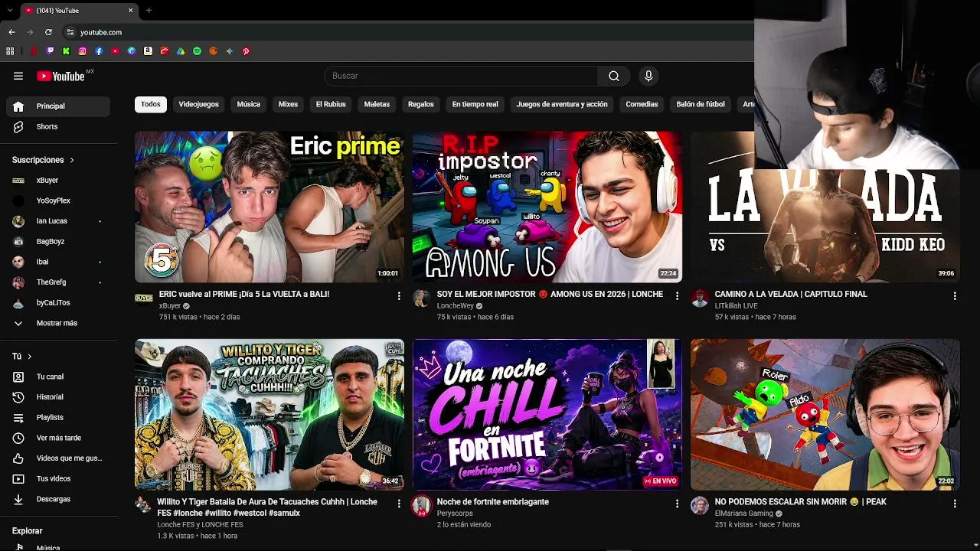
Task: Click the search magnifier button
Action: click(614, 76)
